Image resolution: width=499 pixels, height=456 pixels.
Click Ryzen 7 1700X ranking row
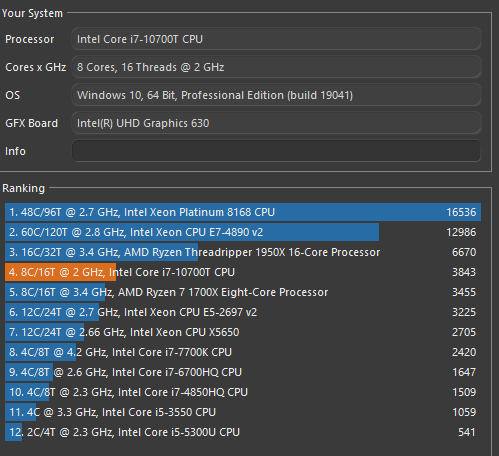(243, 292)
